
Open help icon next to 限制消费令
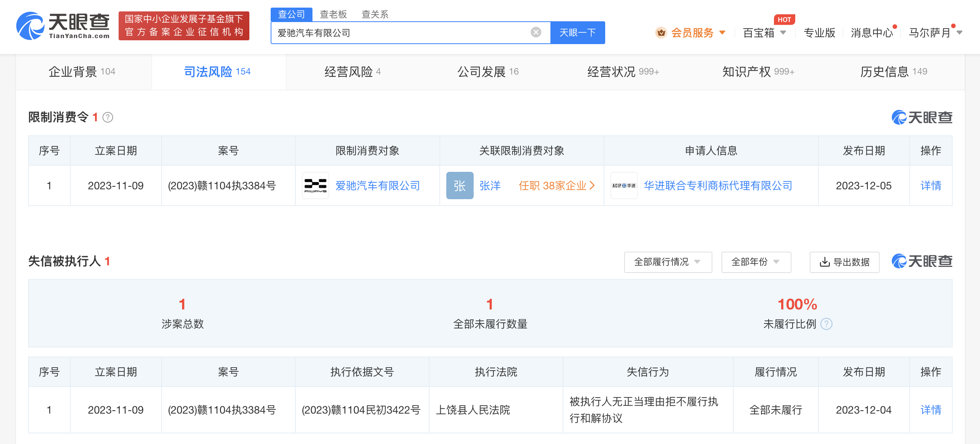[x=108, y=117]
